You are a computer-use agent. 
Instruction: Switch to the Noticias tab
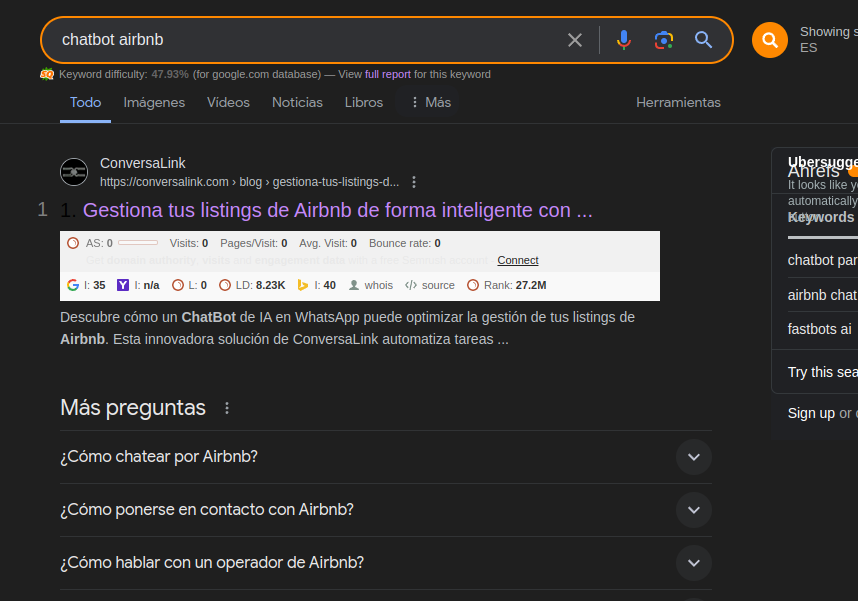(297, 102)
